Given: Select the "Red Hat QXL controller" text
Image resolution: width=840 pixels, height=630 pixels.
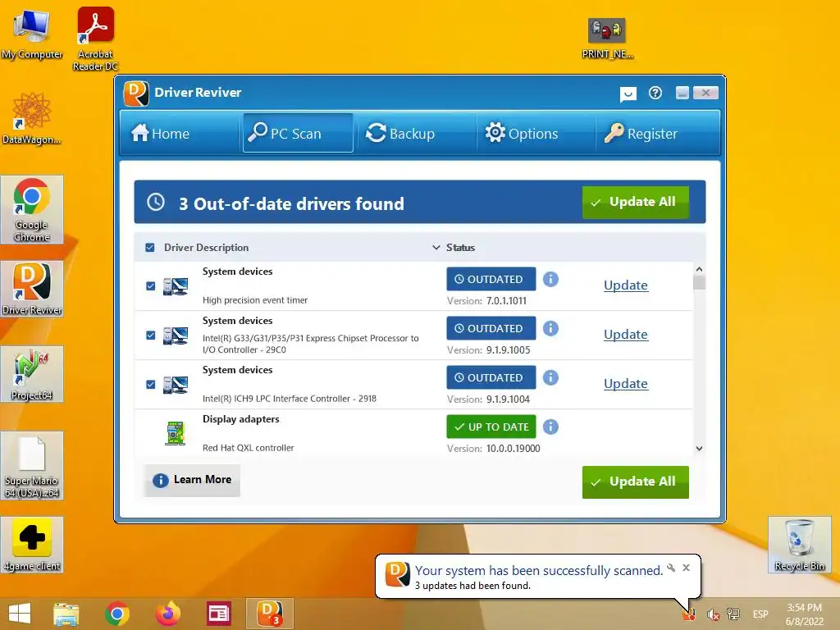Looking at the screenshot, I should click(x=248, y=447).
